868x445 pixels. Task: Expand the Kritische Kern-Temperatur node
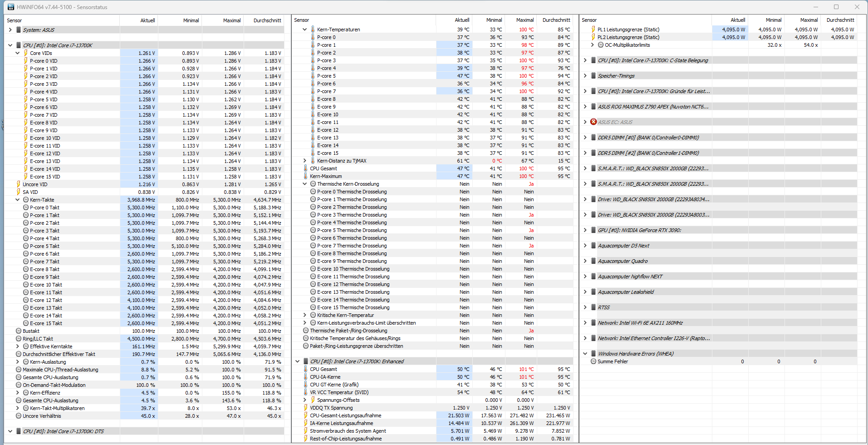tap(304, 315)
